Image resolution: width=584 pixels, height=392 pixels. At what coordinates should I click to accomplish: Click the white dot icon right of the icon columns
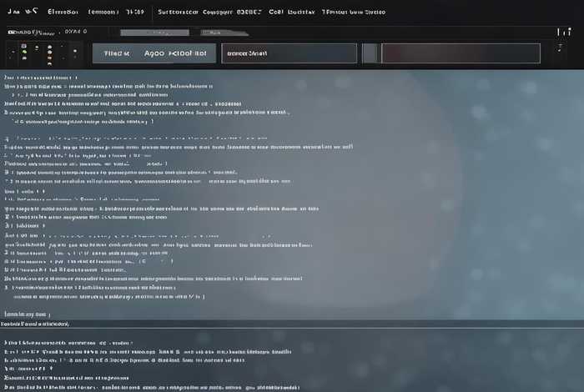pyautogui.click(x=75, y=52)
